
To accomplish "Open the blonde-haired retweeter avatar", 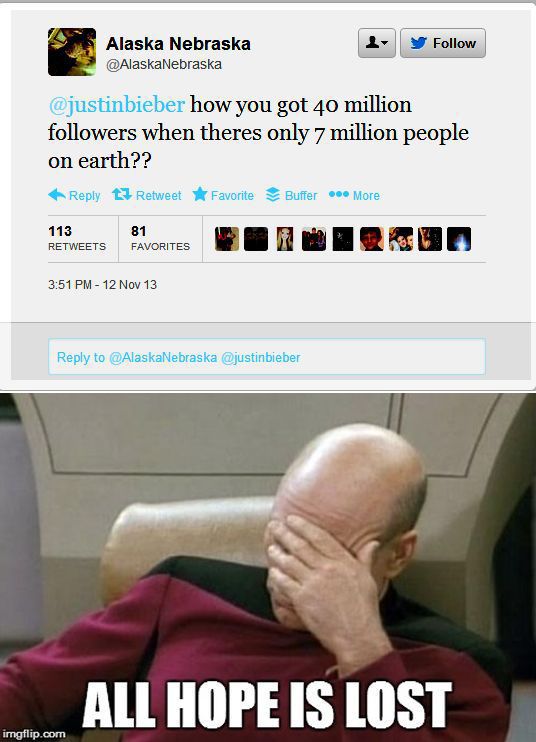I will pyautogui.click(x=285, y=238).
